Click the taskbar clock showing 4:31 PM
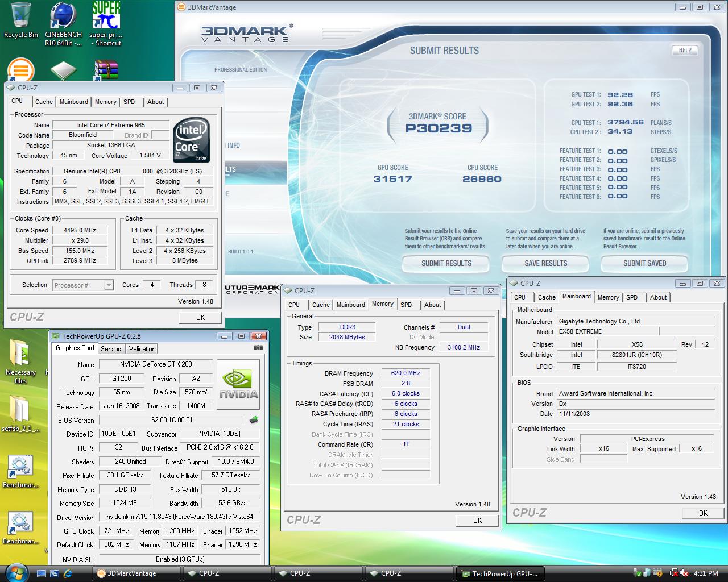The width and height of the screenshot is (728, 582). coord(706,573)
